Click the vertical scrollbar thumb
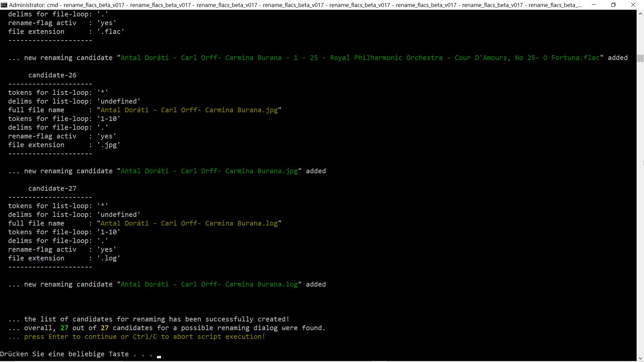 coord(640,58)
